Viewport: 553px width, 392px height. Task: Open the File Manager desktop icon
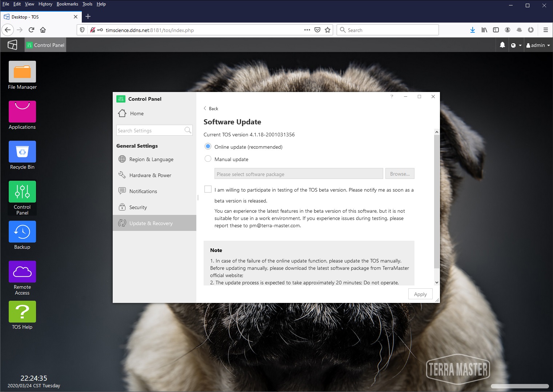[22, 72]
